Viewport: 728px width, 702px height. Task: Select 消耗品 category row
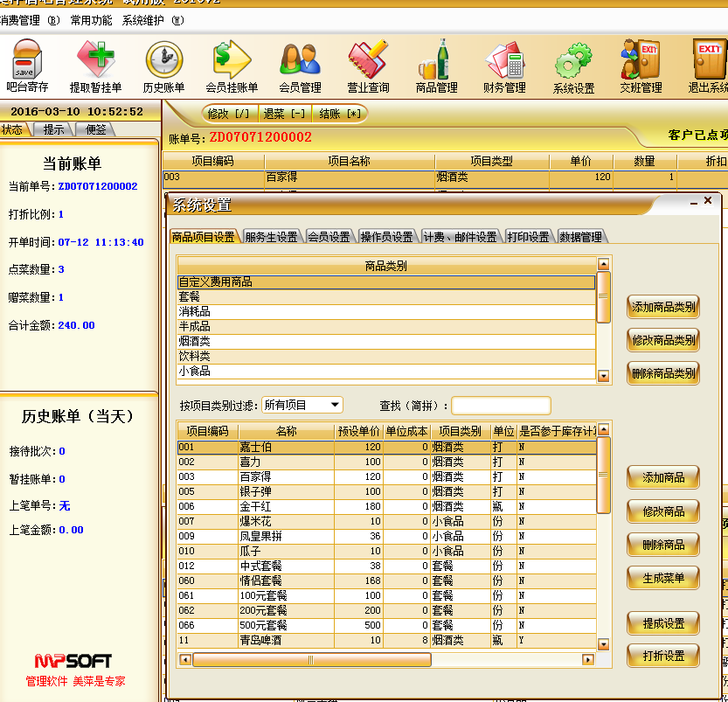point(386,311)
